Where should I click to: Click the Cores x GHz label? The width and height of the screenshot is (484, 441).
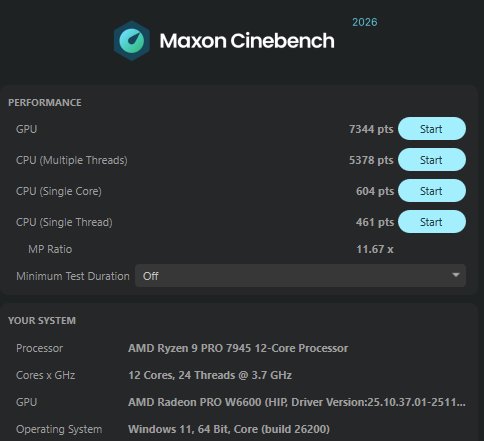tap(45, 375)
